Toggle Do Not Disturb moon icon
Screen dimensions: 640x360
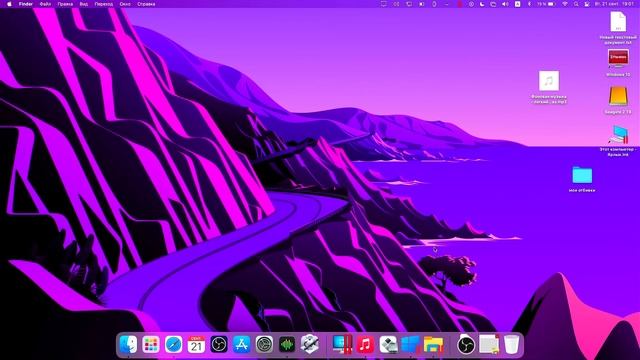(482, 4)
